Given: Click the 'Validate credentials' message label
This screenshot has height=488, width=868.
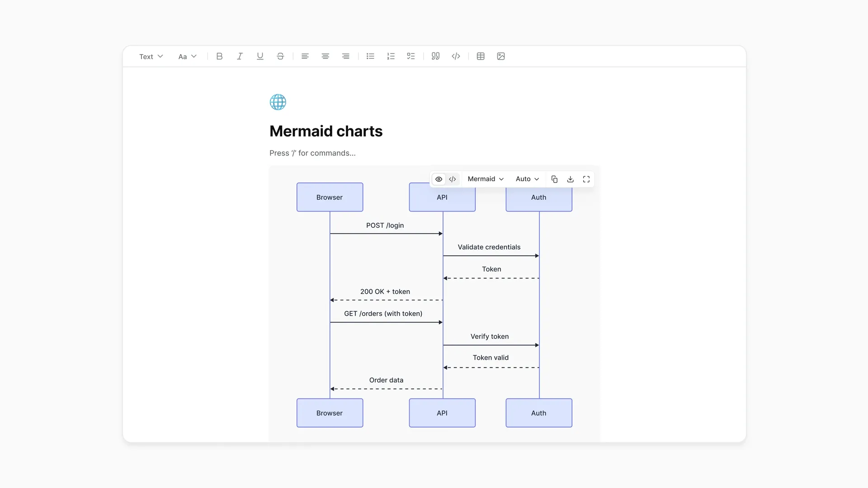Looking at the screenshot, I should pos(489,247).
